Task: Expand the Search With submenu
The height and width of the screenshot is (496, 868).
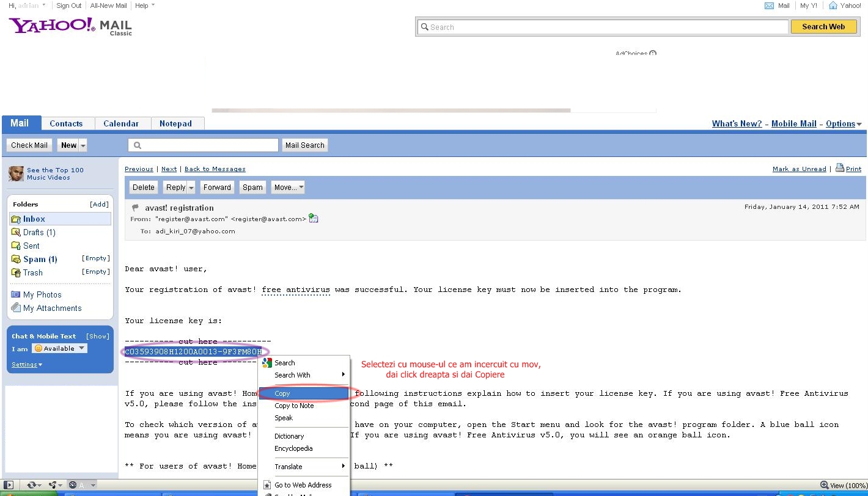Action: (x=304, y=375)
